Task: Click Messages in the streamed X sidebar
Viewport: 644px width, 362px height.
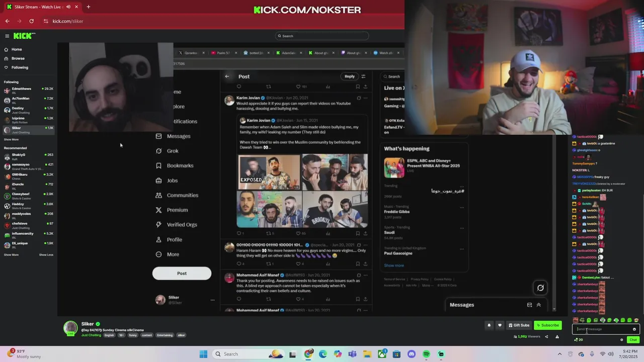Action: (173, 136)
